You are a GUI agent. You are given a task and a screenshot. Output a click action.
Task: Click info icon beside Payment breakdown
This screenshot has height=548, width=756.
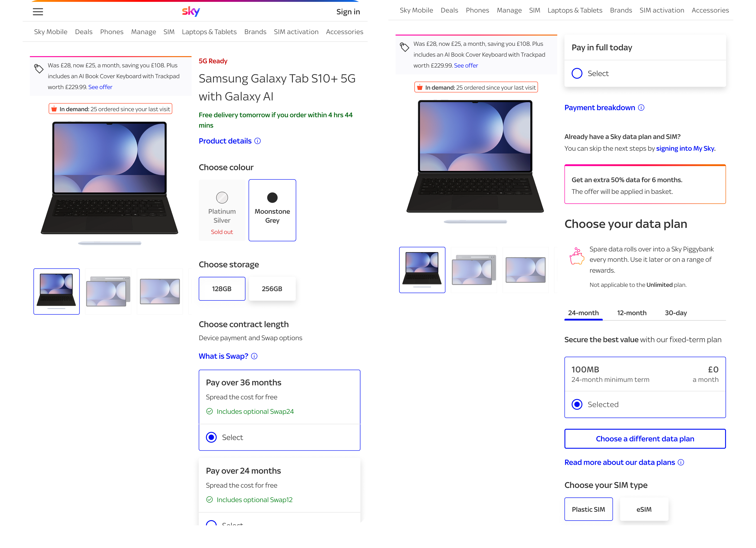[641, 108]
